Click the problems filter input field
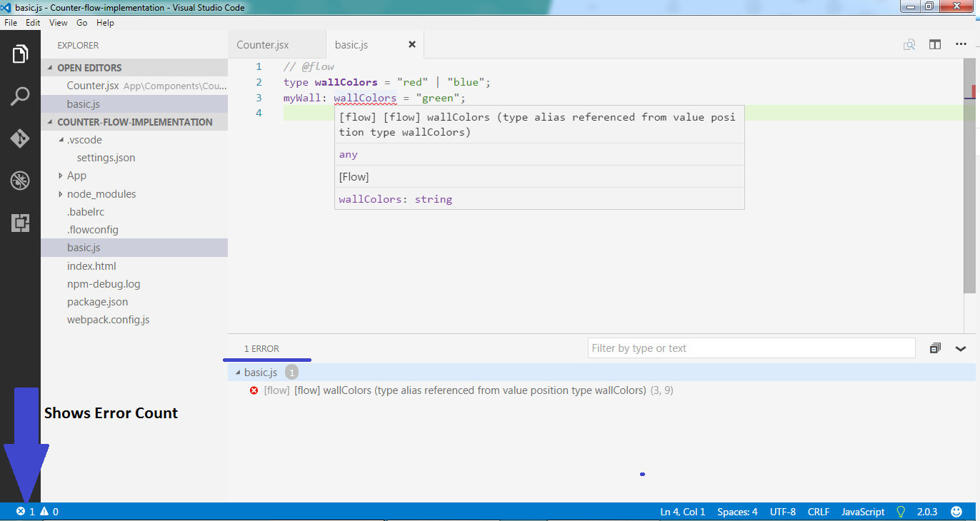 (x=750, y=348)
